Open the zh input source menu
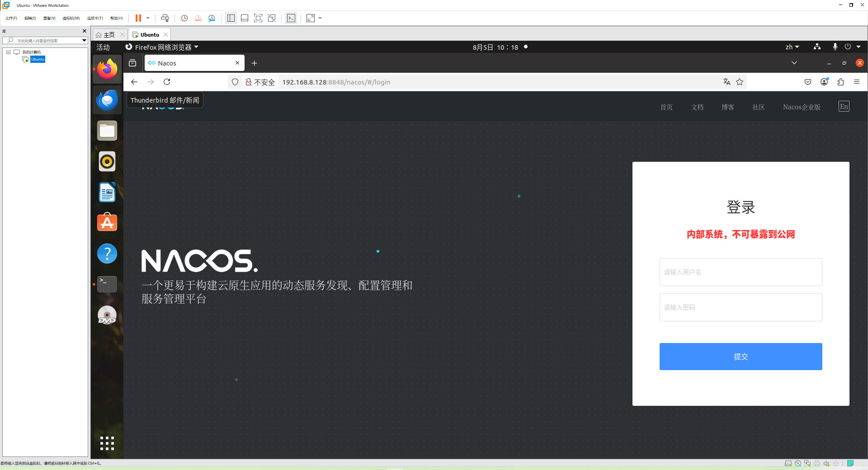 (x=792, y=47)
